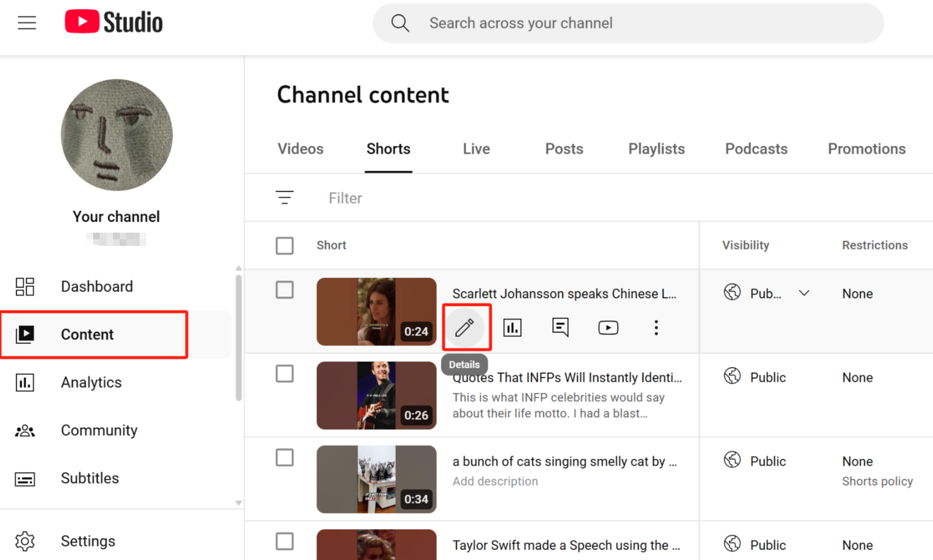
Task: Click the sidebar scrollbar thumb
Action: (239, 338)
